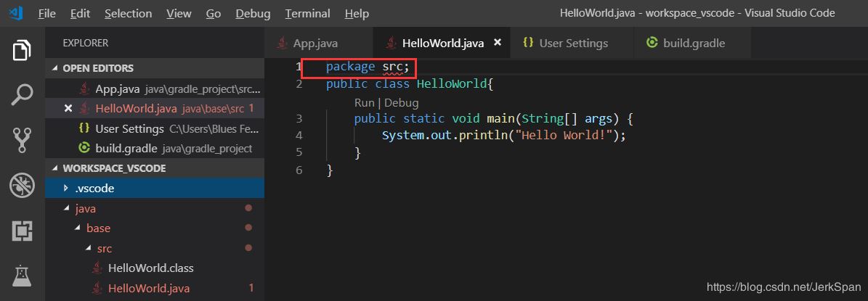868x301 pixels.
Task: Click the HelloWorld class name in code
Action: point(450,85)
